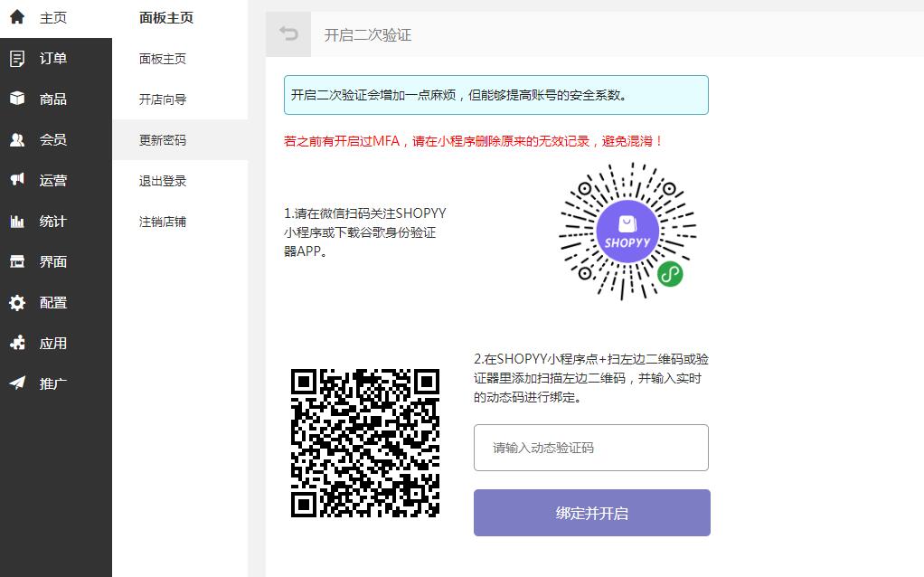
Task: Click the product box icon beside 商品
Action: pos(17,99)
